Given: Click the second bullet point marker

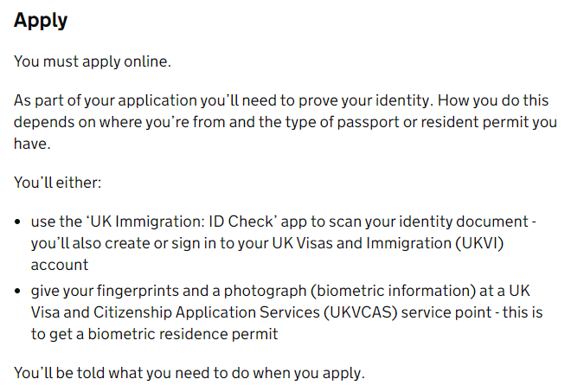Looking at the screenshot, I should click(19, 292).
